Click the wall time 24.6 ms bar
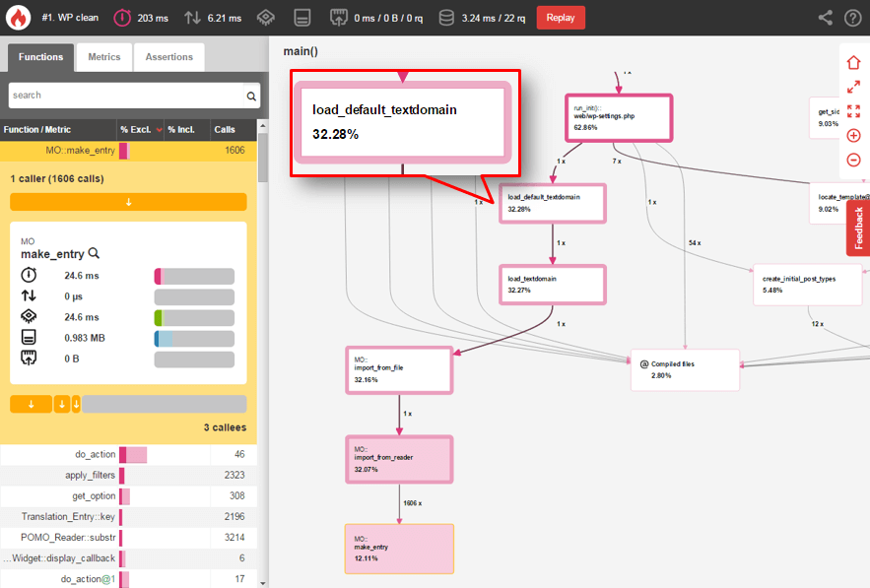 [194, 276]
